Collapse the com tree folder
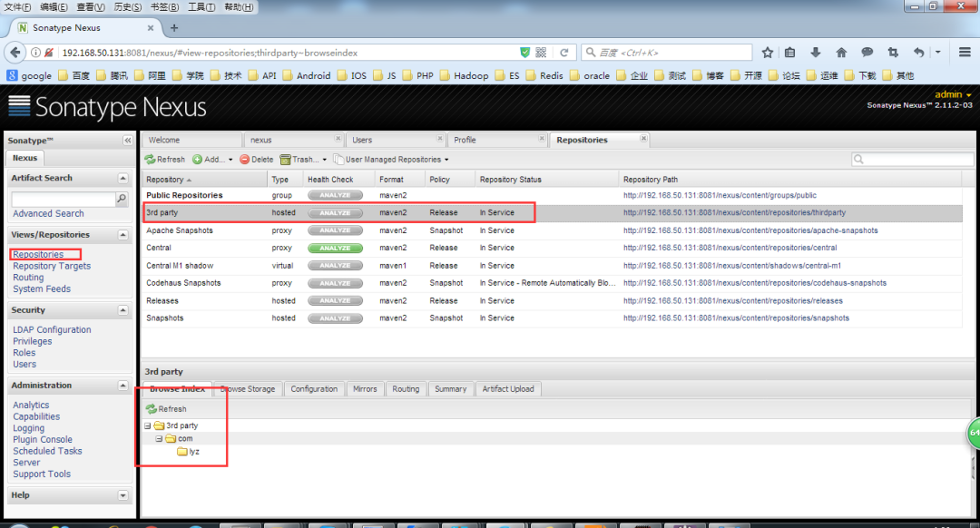Image resolution: width=980 pixels, height=528 pixels. point(159,438)
